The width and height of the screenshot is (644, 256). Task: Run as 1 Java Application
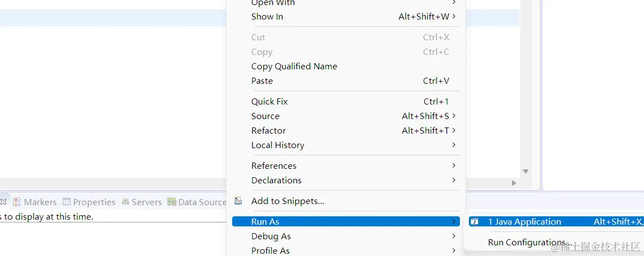tap(556, 221)
